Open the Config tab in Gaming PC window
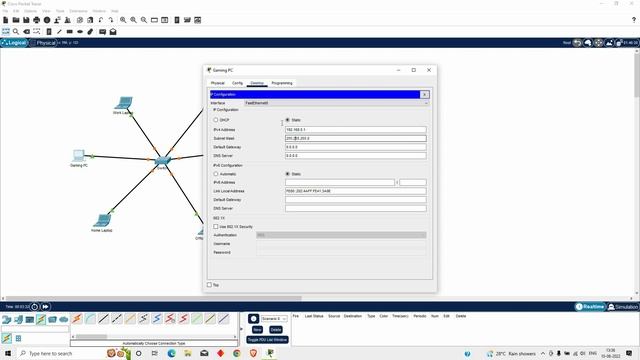 pyautogui.click(x=237, y=83)
